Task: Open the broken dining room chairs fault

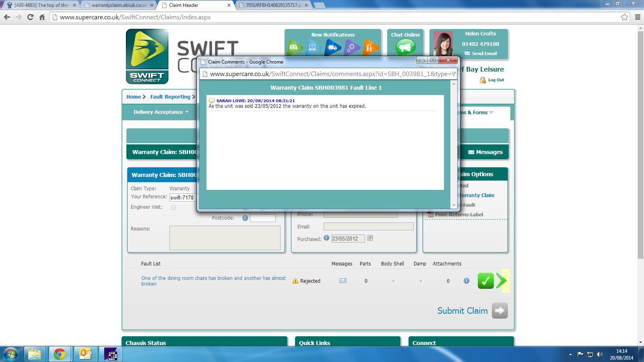Action: (x=213, y=281)
